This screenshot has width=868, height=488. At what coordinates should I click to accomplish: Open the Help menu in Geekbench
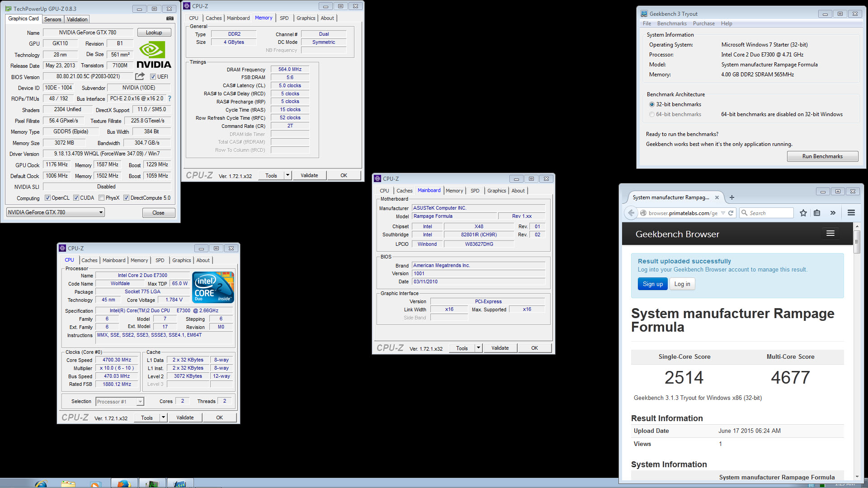point(726,23)
